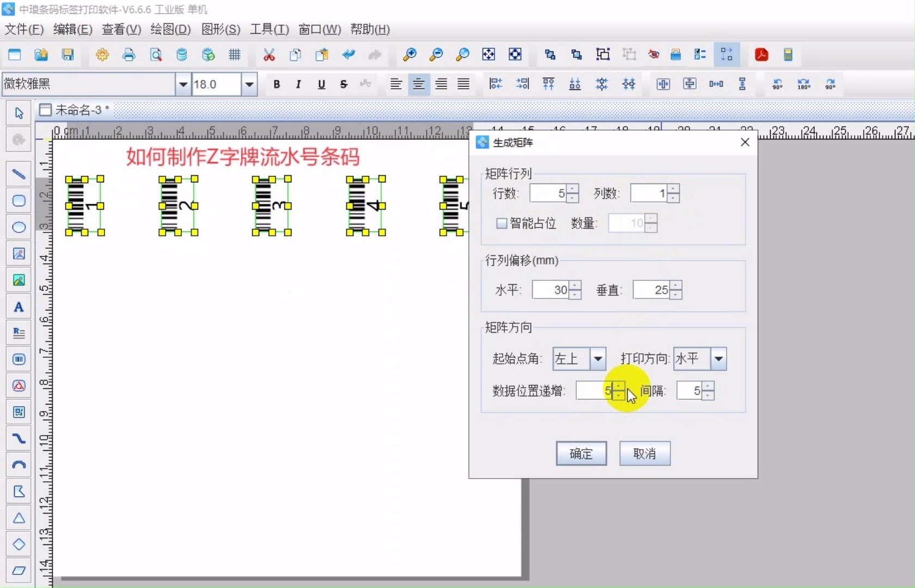The width and height of the screenshot is (915, 588).
Task: Click the 垂直 offset spinner arrows
Action: 676,290
